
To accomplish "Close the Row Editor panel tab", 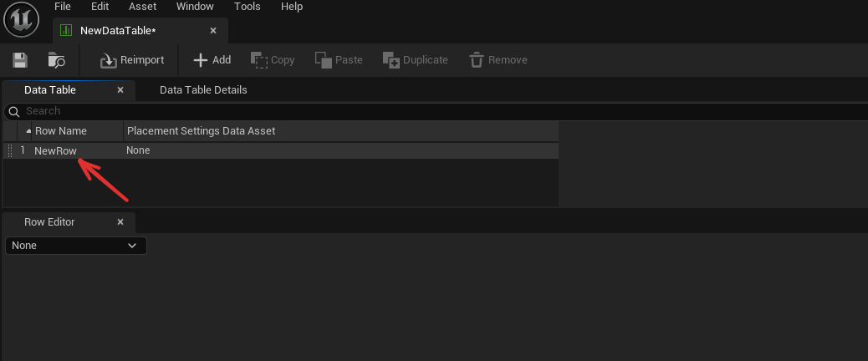I will pyautogui.click(x=120, y=222).
